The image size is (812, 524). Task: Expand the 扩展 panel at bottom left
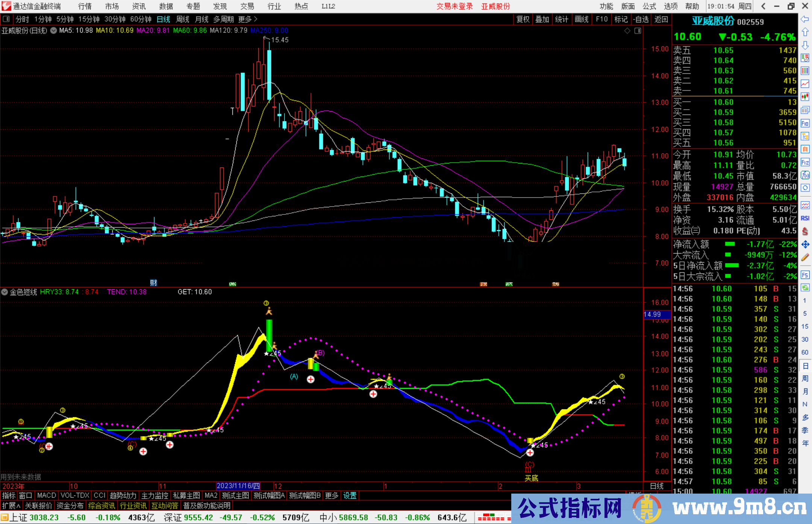11,505
